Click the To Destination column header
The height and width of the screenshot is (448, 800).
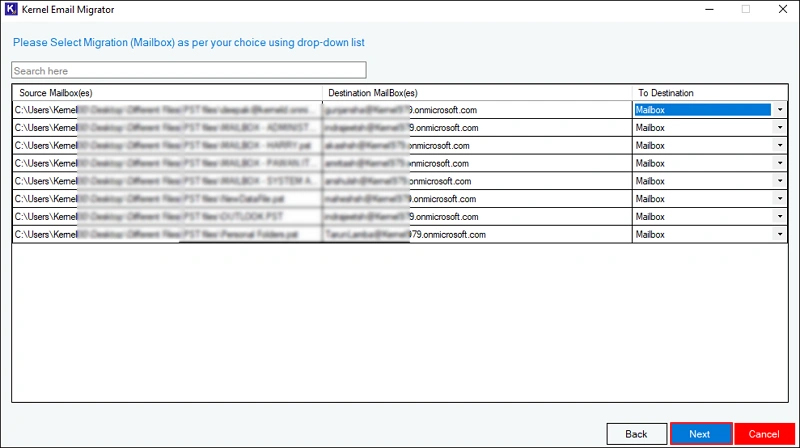coord(710,93)
